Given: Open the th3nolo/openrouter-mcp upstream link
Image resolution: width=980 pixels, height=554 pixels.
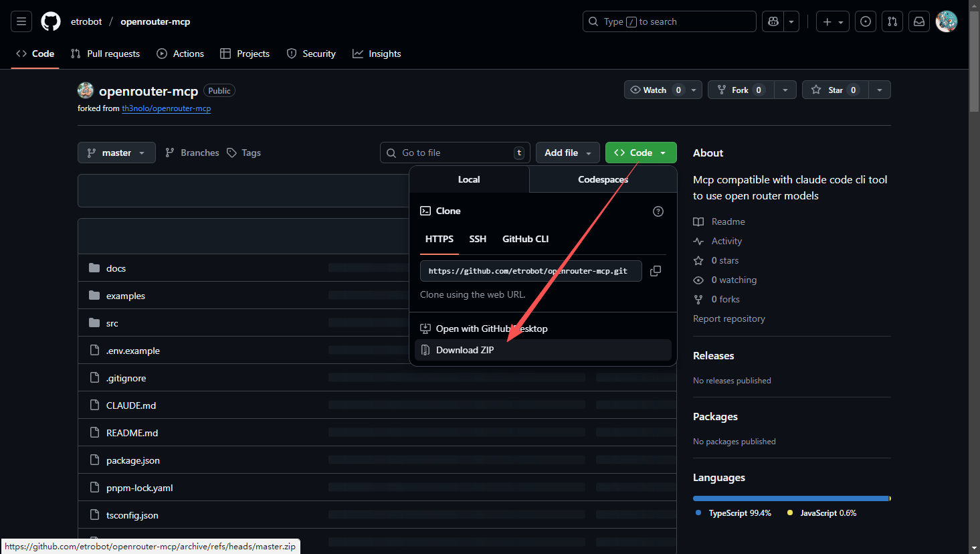Looking at the screenshot, I should [167, 108].
